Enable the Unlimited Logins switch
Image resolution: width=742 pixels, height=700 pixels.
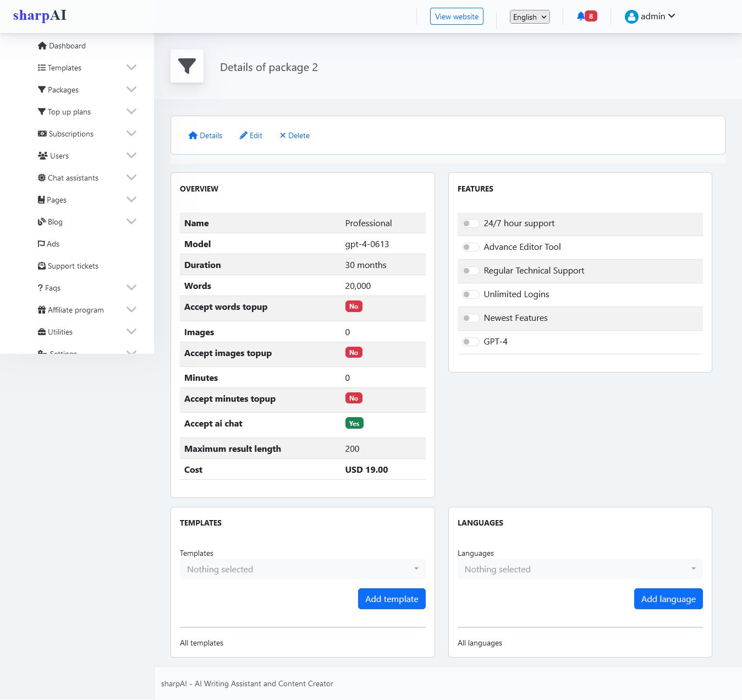tap(470, 294)
